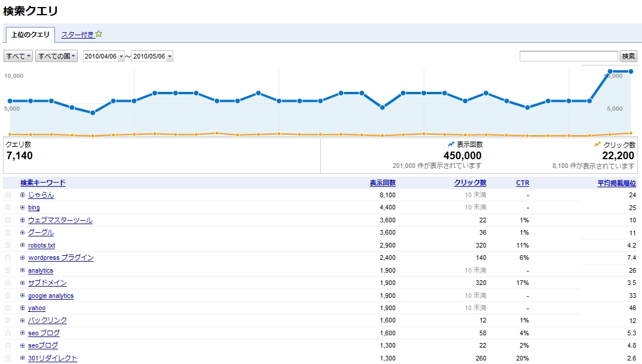Click the 7,140 query count value
Viewport: 642px width, 364px height.
point(19,156)
